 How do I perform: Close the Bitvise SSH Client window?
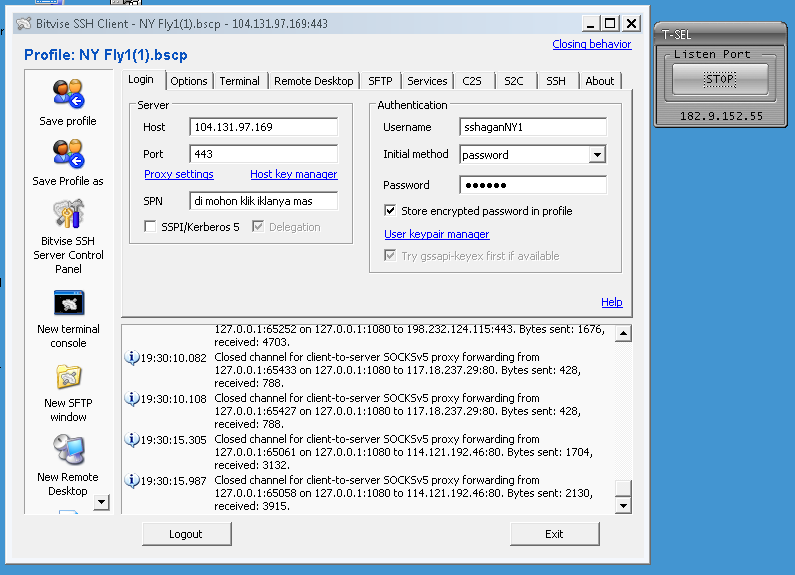[631, 24]
